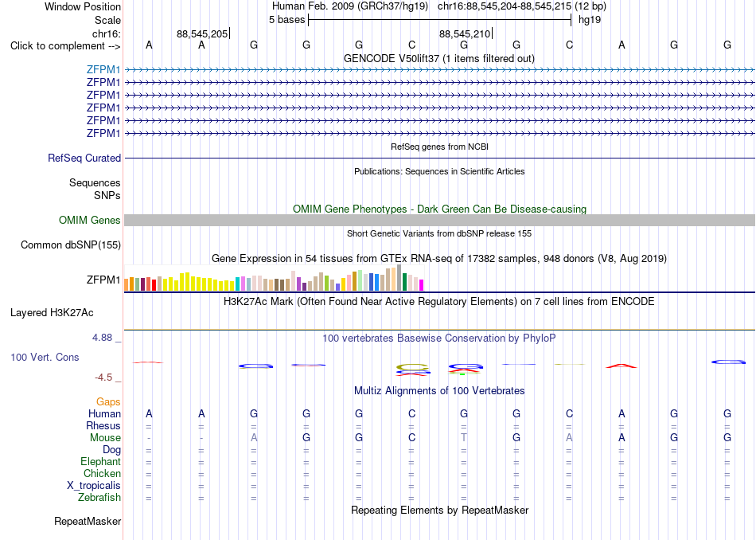Click the GTEx tissue expression bar chart
Screen dimensions: 756x540
click(x=274, y=278)
